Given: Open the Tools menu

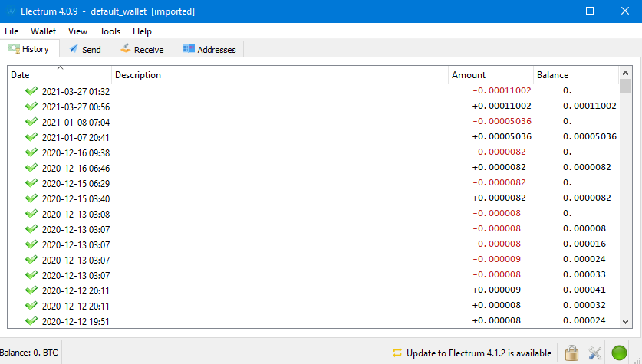Looking at the screenshot, I should [x=110, y=31].
